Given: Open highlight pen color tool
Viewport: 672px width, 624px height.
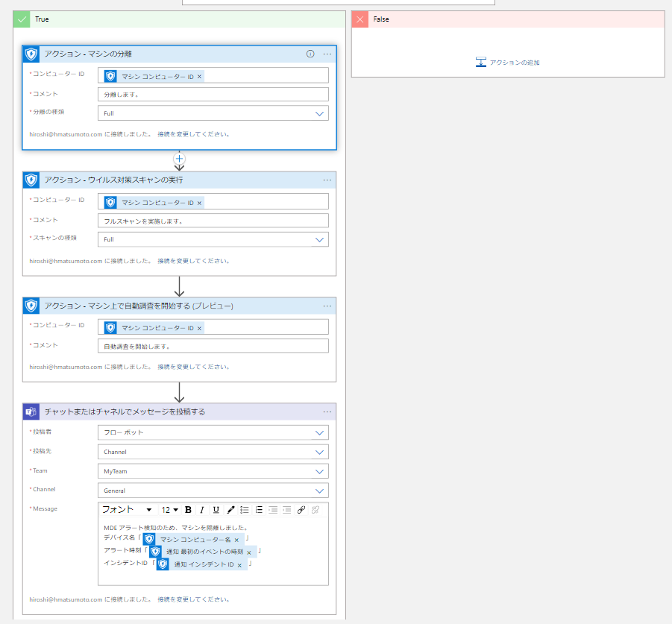Looking at the screenshot, I should click(230, 510).
